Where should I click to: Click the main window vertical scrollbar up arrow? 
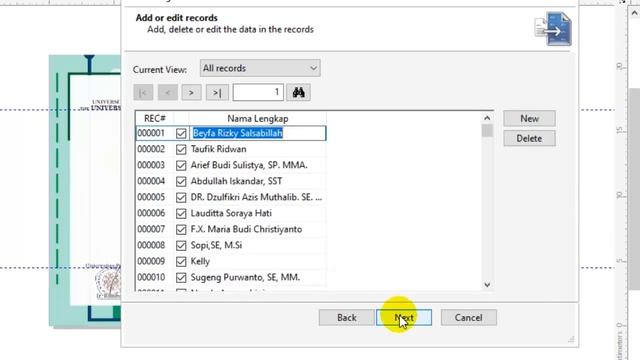click(x=634, y=13)
